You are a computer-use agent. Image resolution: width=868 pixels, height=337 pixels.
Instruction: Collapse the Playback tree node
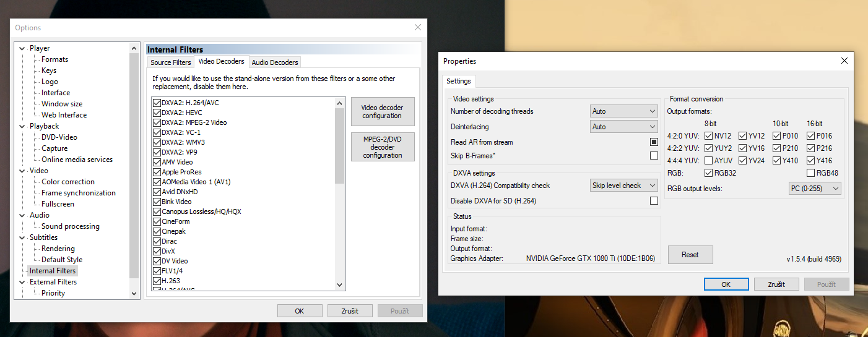(x=23, y=126)
